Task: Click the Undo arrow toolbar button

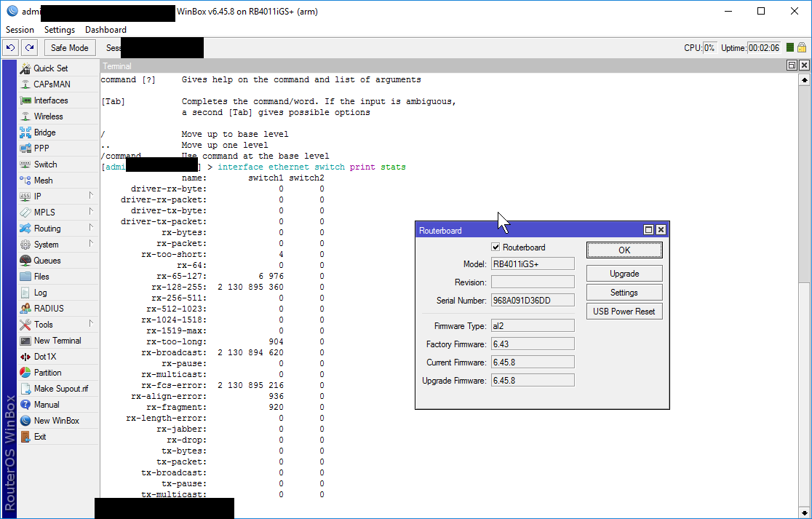Action: 10,47
